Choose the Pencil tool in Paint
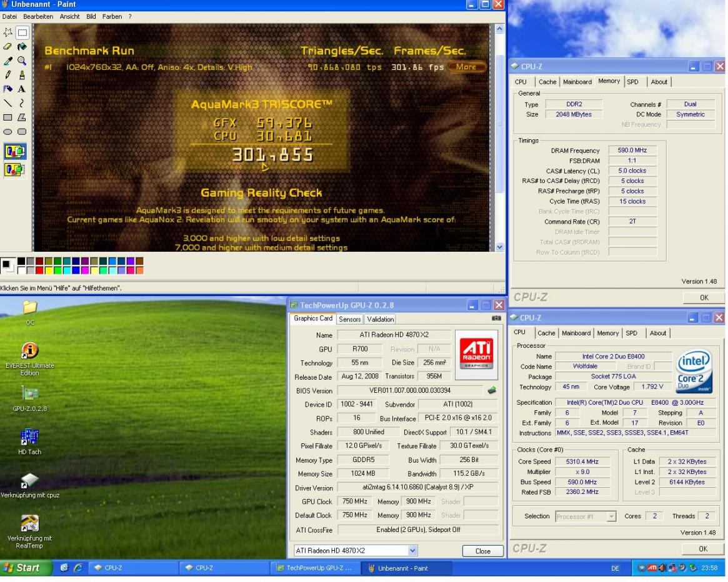This screenshot has height=582, width=728. coord(8,75)
